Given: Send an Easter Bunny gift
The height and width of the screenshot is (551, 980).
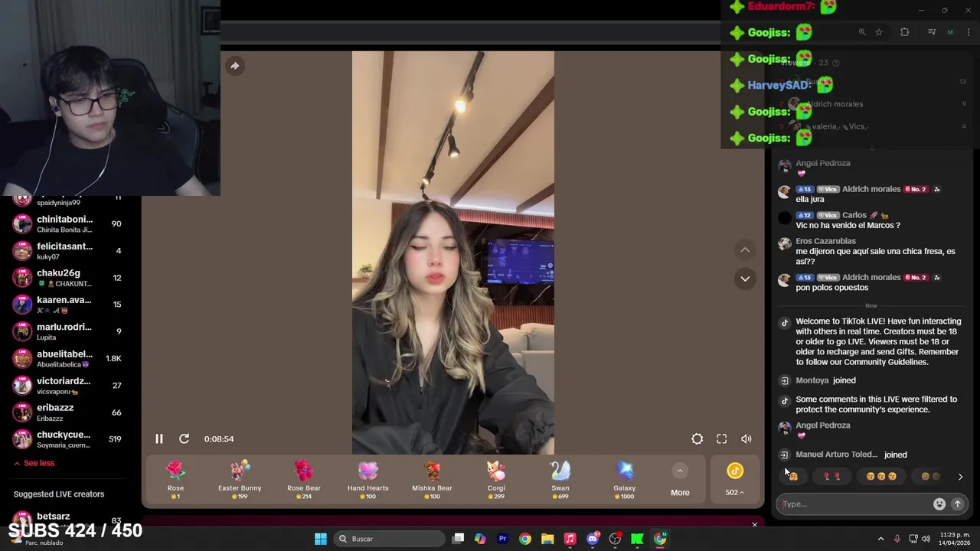Looking at the screenshot, I should coord(240,480).
